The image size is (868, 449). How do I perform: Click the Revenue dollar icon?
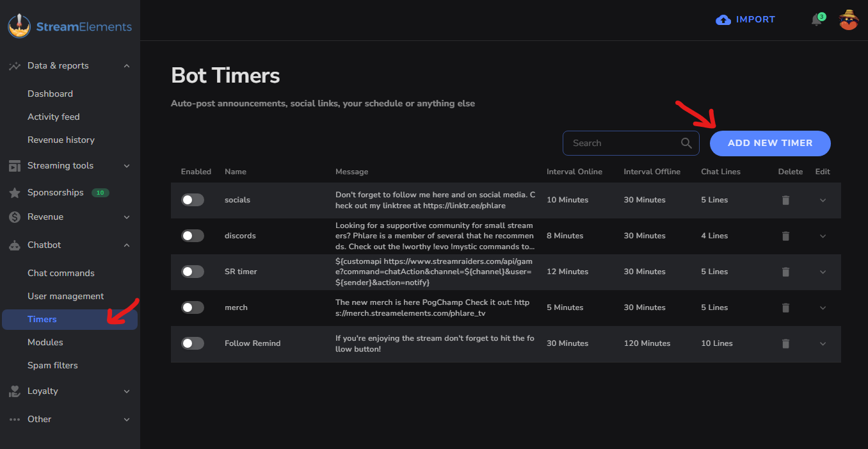(x=14, y=217)
